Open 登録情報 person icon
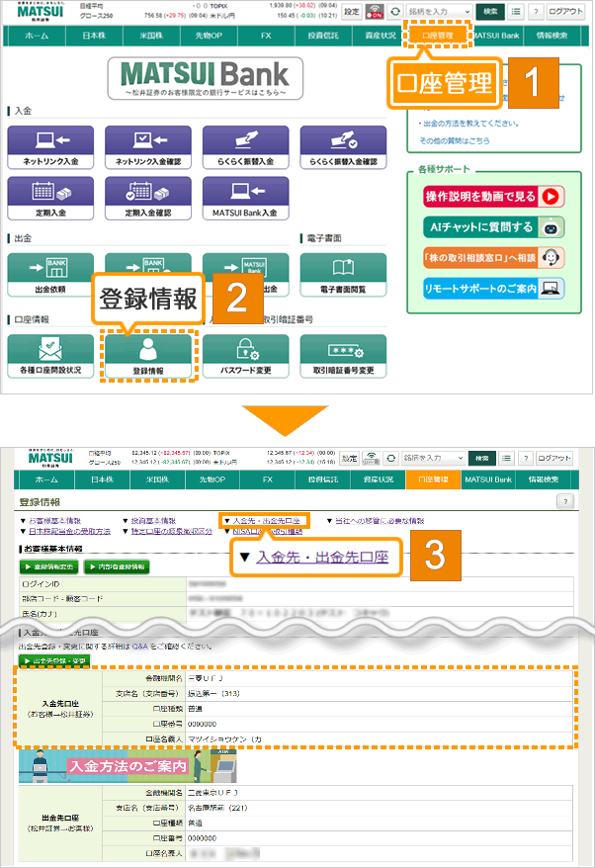The image size is (595, 868). click(148, 356)
